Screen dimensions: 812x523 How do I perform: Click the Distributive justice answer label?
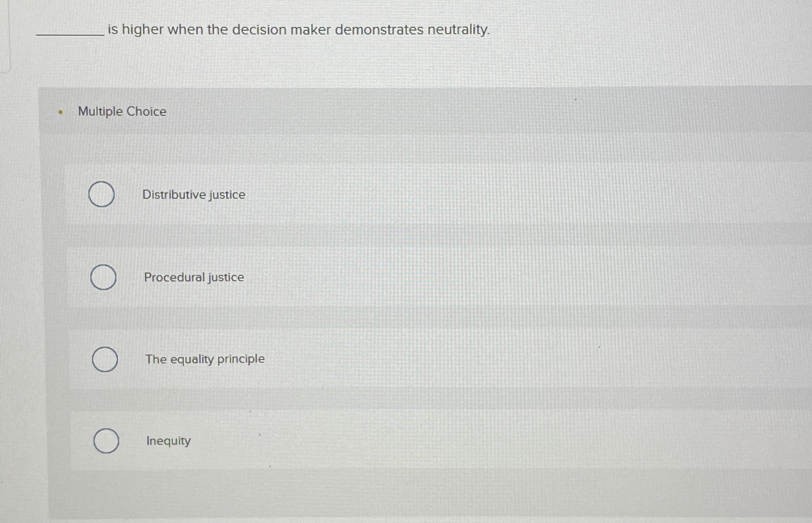coord(194,194)
